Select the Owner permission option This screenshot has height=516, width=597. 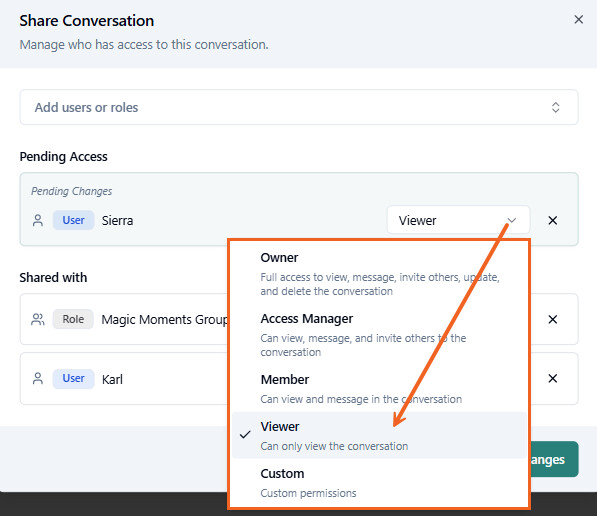(379, 274)
